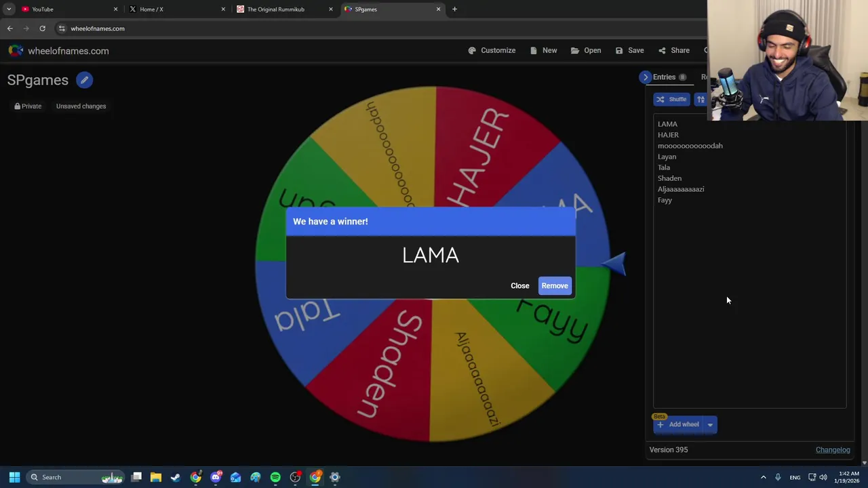
Task: Open Steam from taskbar
Action: click(176, 477)
